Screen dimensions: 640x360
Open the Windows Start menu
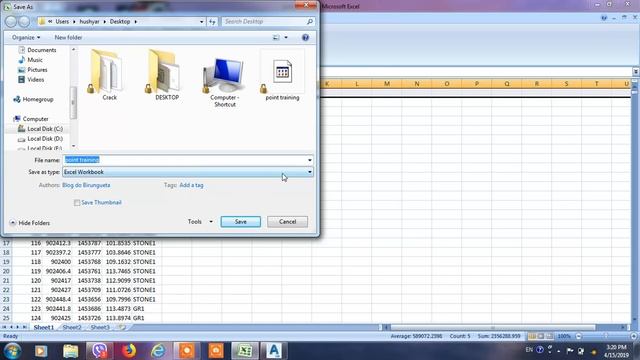13,351
